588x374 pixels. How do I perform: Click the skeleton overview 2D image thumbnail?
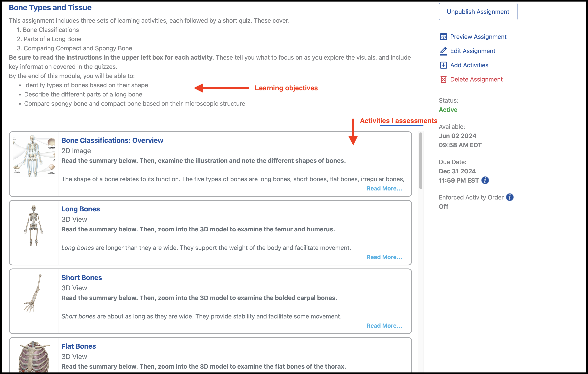pos(34,156)
